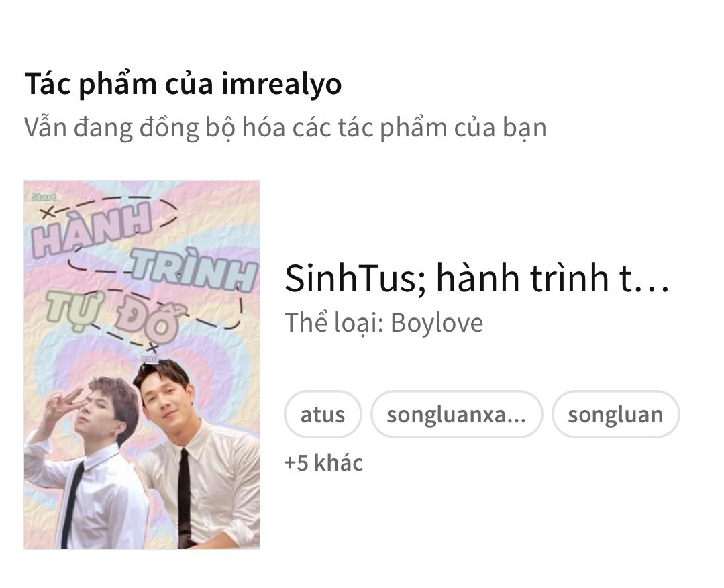Click the word "Boylove" in the genre line

coord(437,322)
